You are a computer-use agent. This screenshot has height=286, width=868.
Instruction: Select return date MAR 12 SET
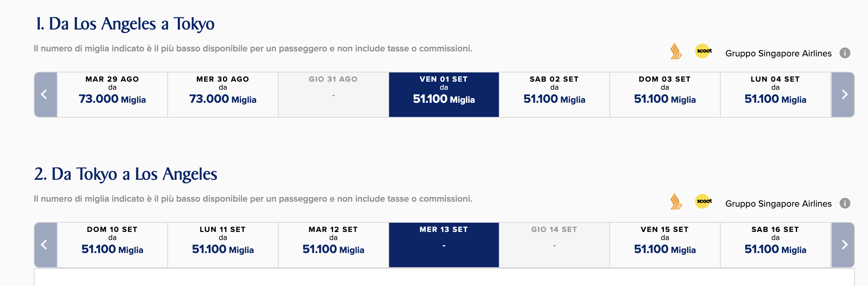tap(333, 245)
